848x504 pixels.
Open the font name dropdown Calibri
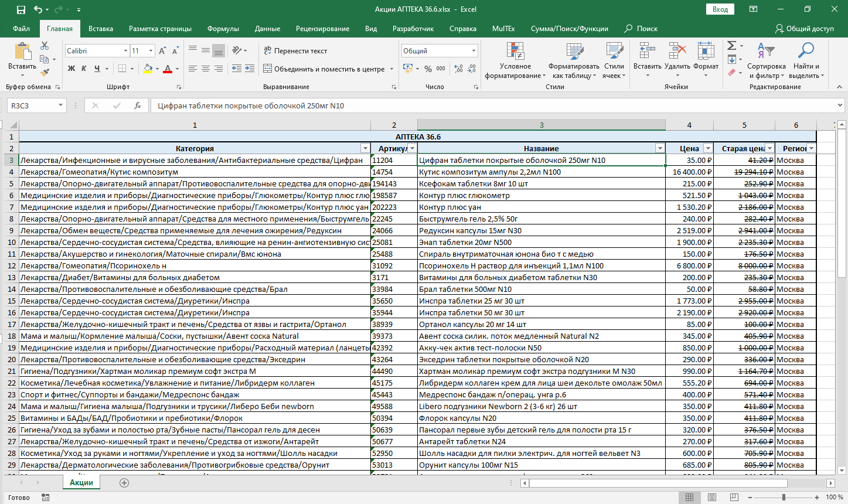click(125, 51)
